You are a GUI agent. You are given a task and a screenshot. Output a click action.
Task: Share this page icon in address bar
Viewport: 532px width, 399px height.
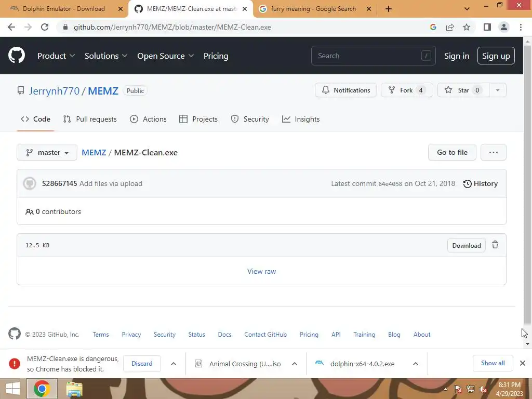tap(450, 27)
